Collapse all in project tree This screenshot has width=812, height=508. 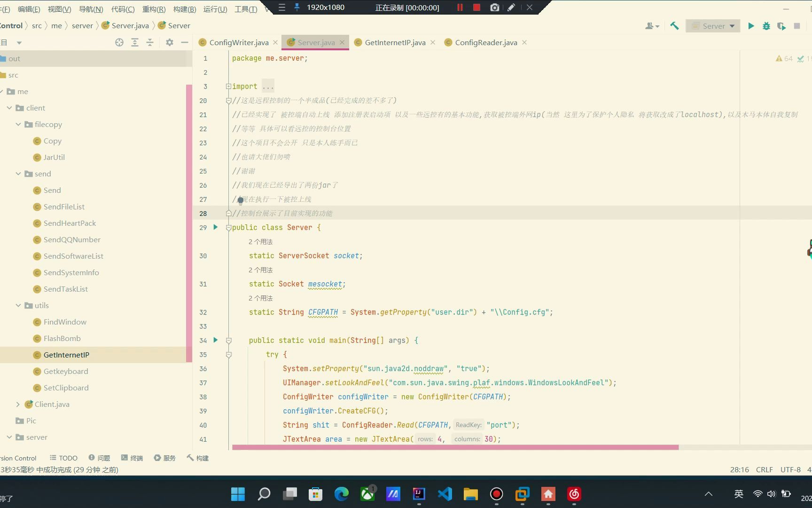pos(150,42)
